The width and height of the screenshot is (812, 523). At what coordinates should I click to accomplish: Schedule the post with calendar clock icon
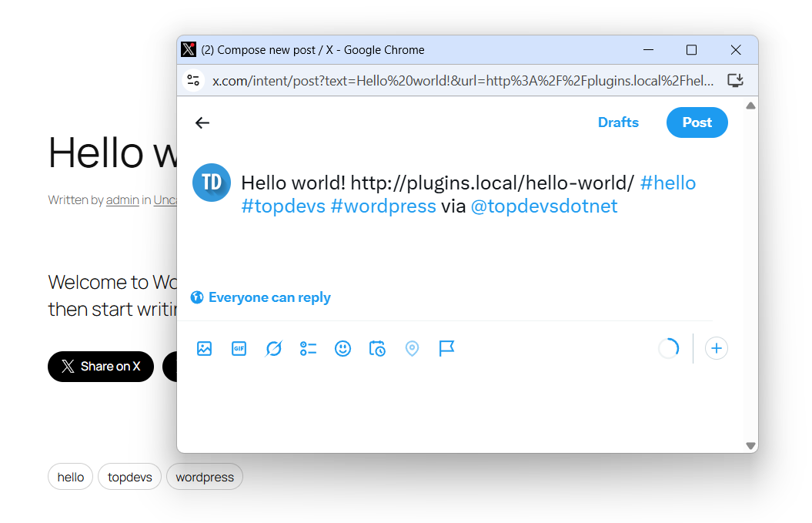click(x=377, y=348)
